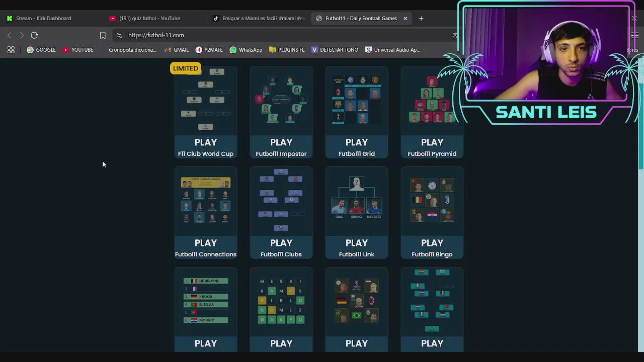644x362 pixels.
Task: Open GOOGLE bookmark
Action: point(41,50)
